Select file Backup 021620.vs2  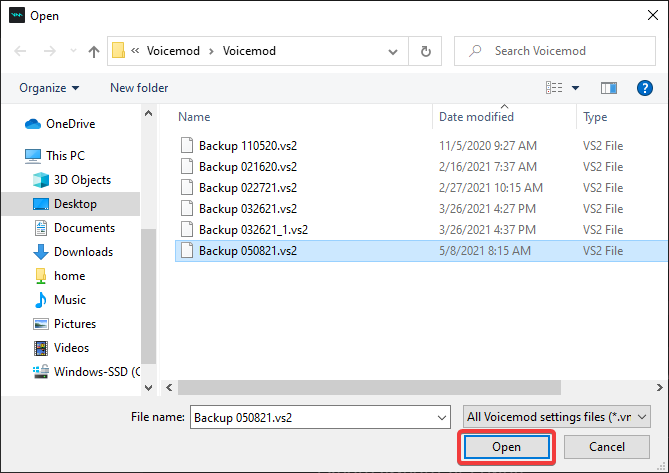point(248,167)
